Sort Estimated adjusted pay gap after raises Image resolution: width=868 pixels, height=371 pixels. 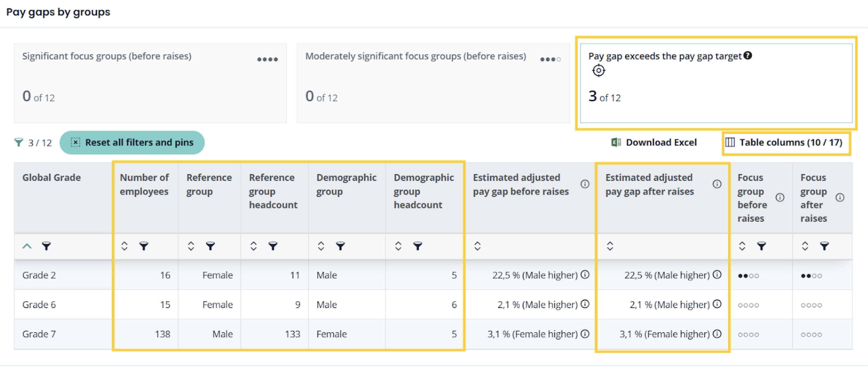click(x=610, y=246)
